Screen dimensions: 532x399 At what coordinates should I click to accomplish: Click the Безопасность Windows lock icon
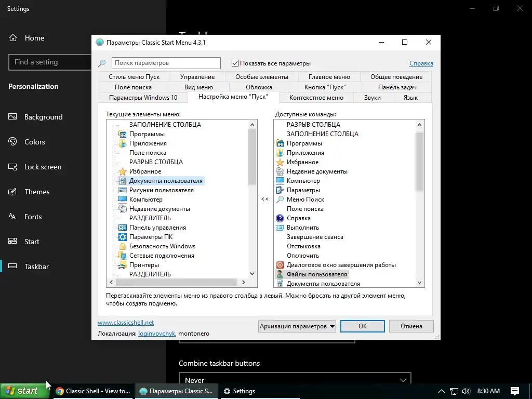(x=123, y=246)
